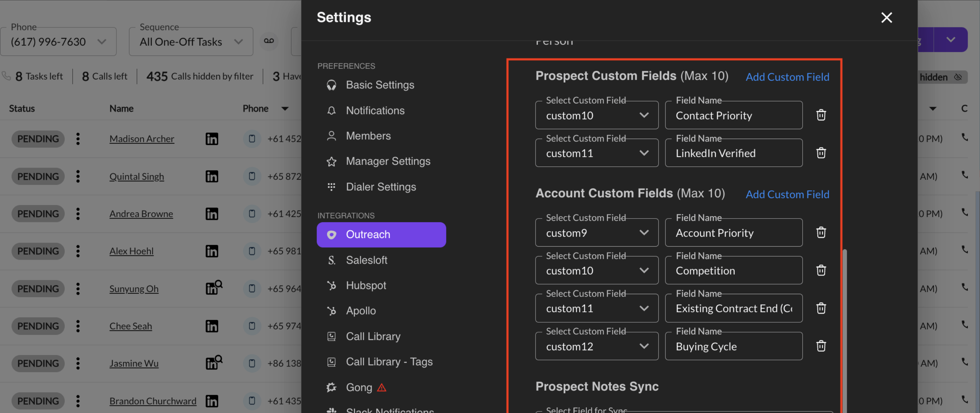Image resolution: width=980 pixels, height=413 pixels.
Task: Open row options for Jasmine Wu
Action: point(78,364)
